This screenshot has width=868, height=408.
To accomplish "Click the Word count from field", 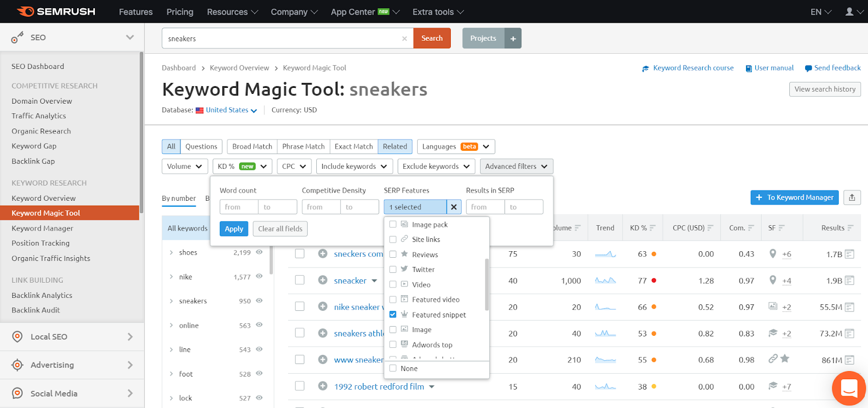I will click(x=239, y=207).
